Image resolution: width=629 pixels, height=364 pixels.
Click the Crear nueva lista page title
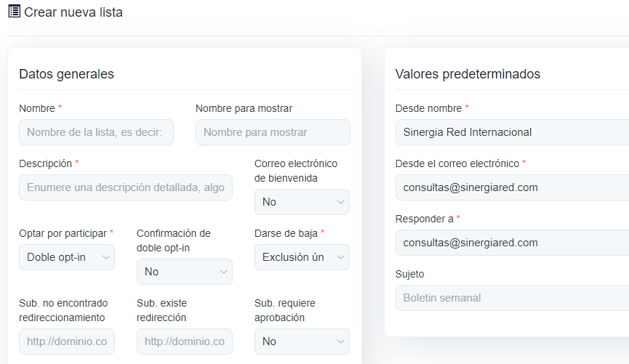click(x=73, y=12)
